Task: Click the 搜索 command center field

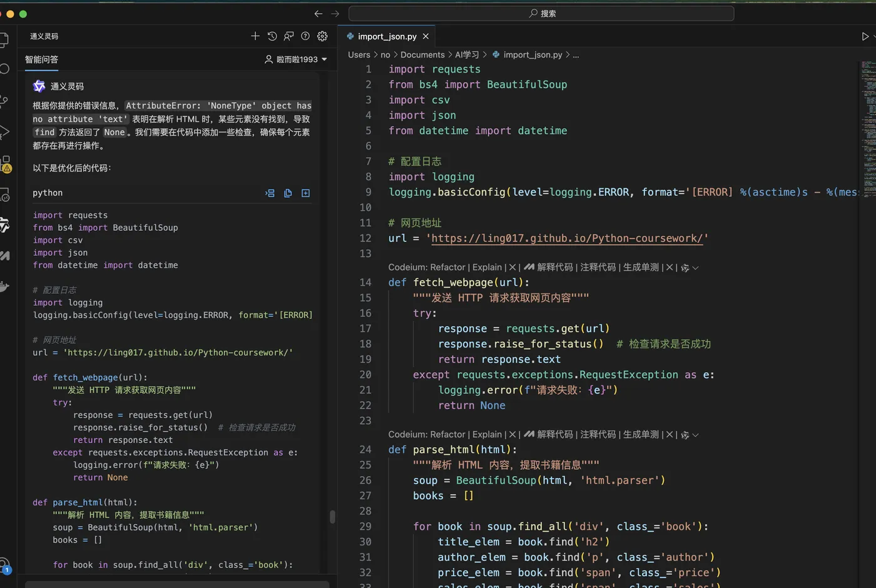Action: pos(541,13)
